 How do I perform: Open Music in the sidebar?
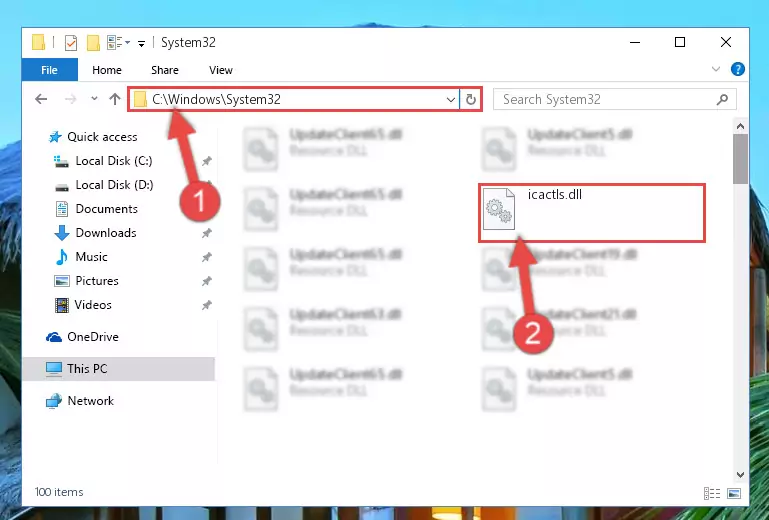pyautogui.click(x=91, y=257)
